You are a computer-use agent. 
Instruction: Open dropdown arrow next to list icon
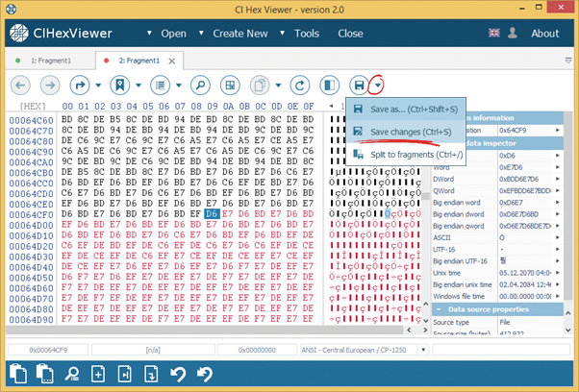click(179, 86)
